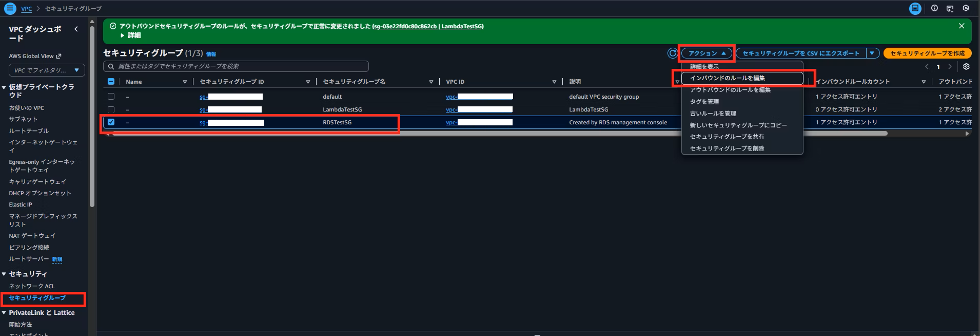
Task: Go to ルートテーブル in sidebar
Action: (29, 131)
